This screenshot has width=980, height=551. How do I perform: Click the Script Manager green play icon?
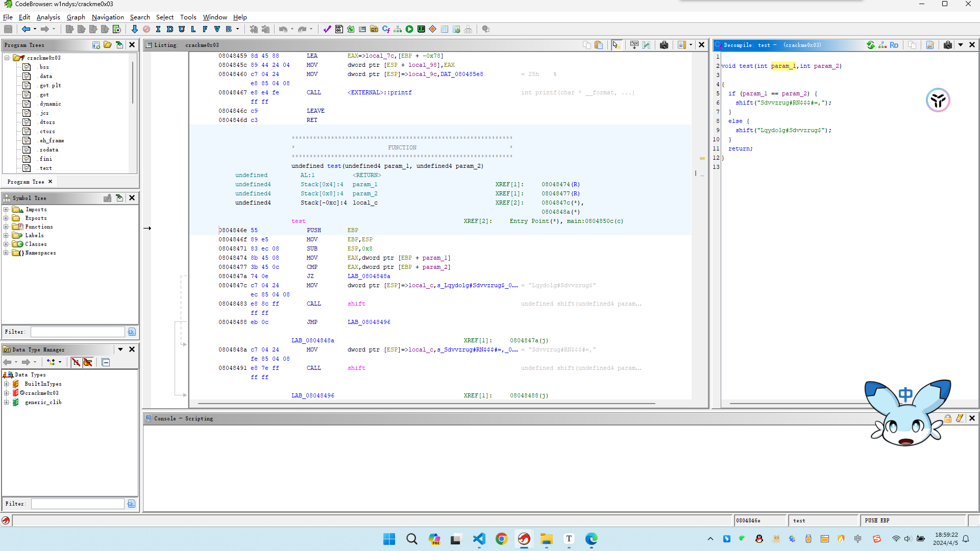click(x=409, y=29)
